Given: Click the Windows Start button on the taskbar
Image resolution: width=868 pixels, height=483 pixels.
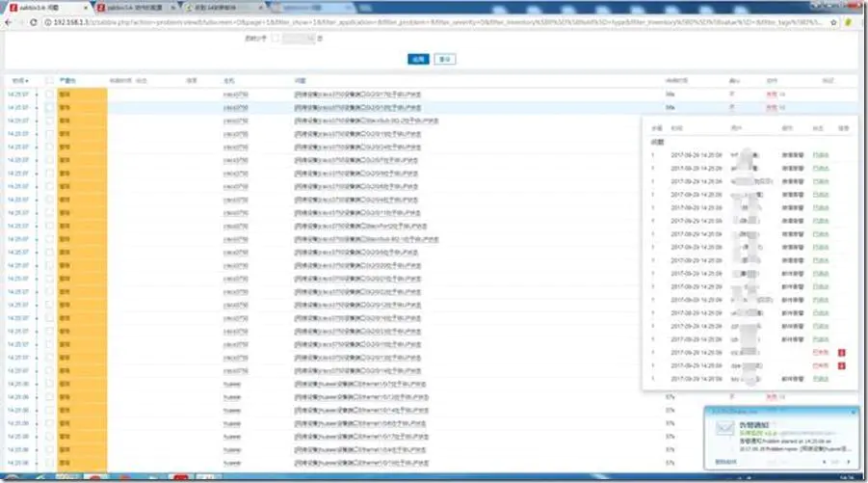Looking at the screenshot, I should point(13,478).
